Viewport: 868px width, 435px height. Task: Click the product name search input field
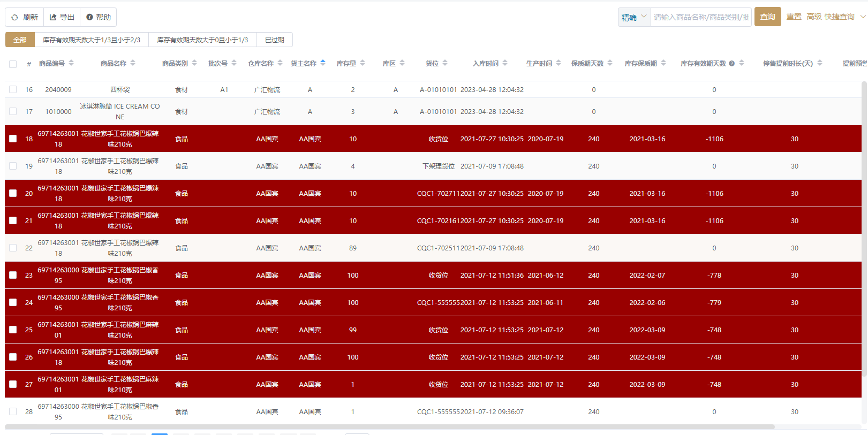pyautogui.click(x=701, y=17)
